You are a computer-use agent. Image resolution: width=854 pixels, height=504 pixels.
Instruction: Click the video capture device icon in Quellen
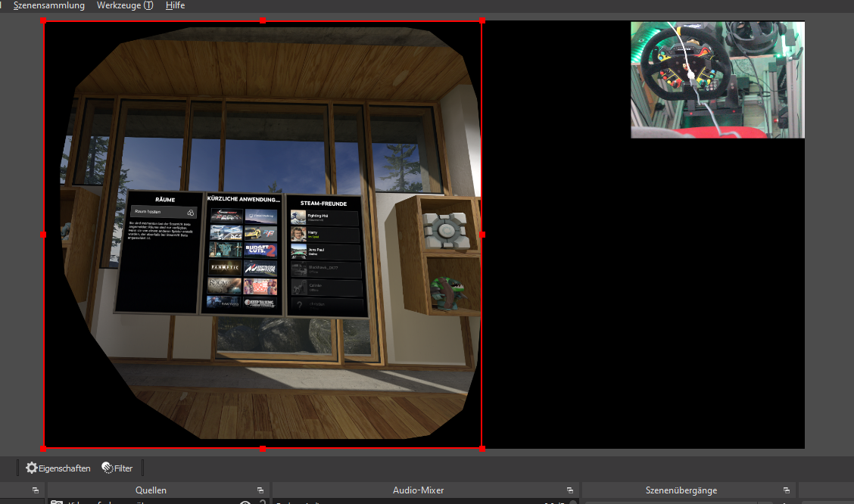pos(57,502)
